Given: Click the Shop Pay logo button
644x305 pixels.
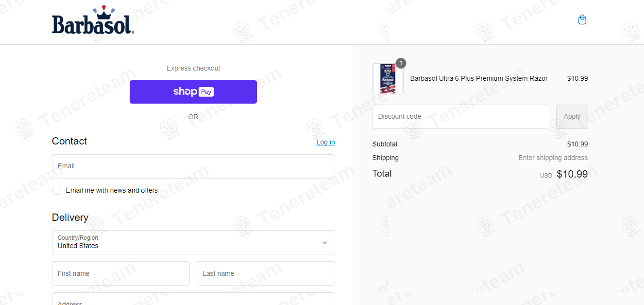Looking at the screenshot, I should pos(193,92).
